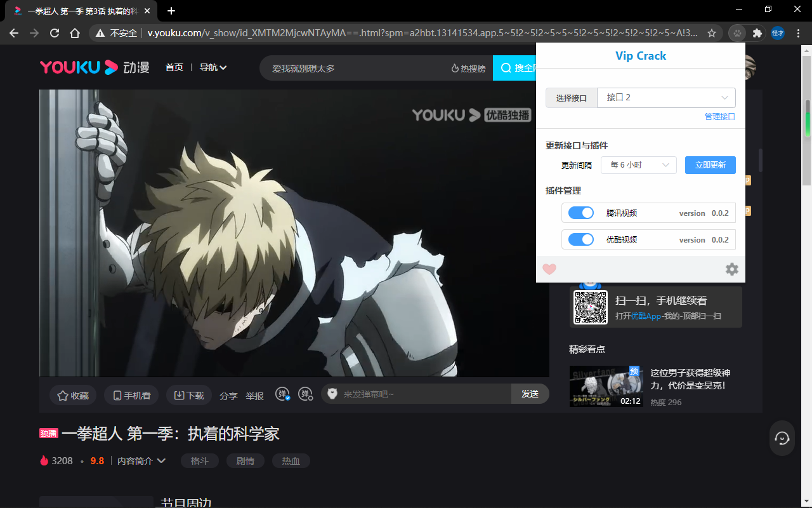Click the 不安全 security warning indicator
Screen dimensions: 812x508
(x=117, y=33)
